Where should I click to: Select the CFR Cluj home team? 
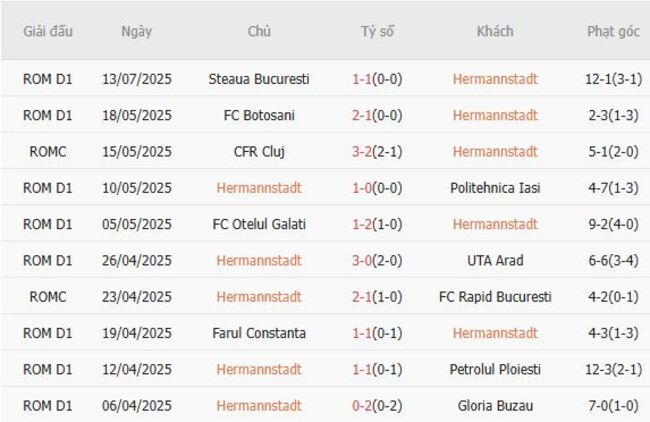259,152
